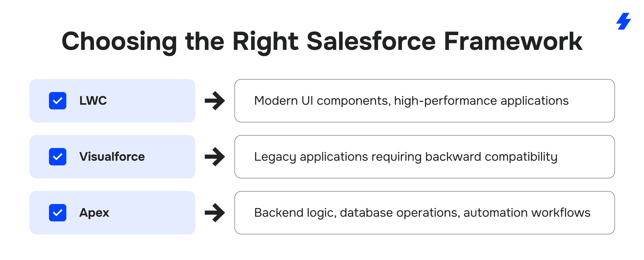The width and height of the screenshot is (644, 260).
Task: Click the "automation workflows" phrase
Action: [x=527, y=213]
